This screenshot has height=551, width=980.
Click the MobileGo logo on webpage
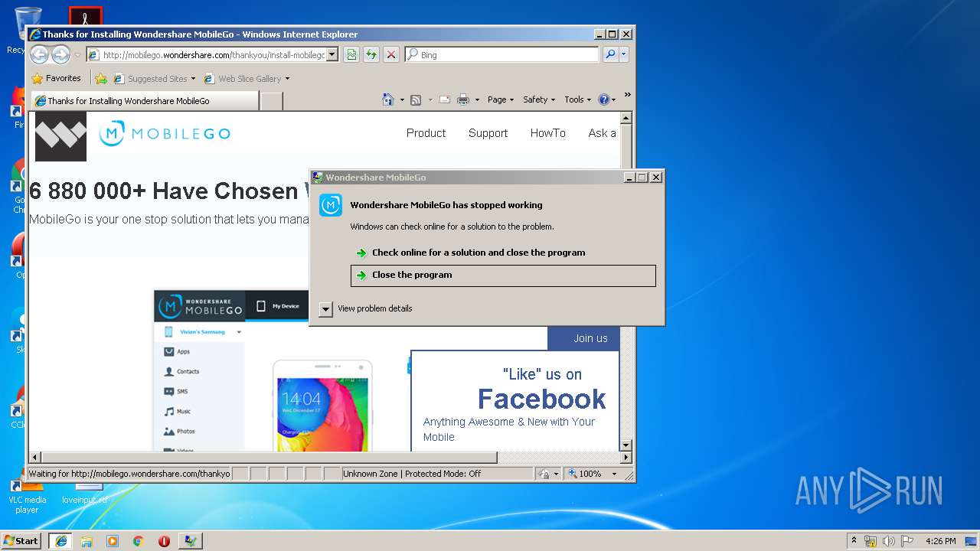(x=165, y=133)
